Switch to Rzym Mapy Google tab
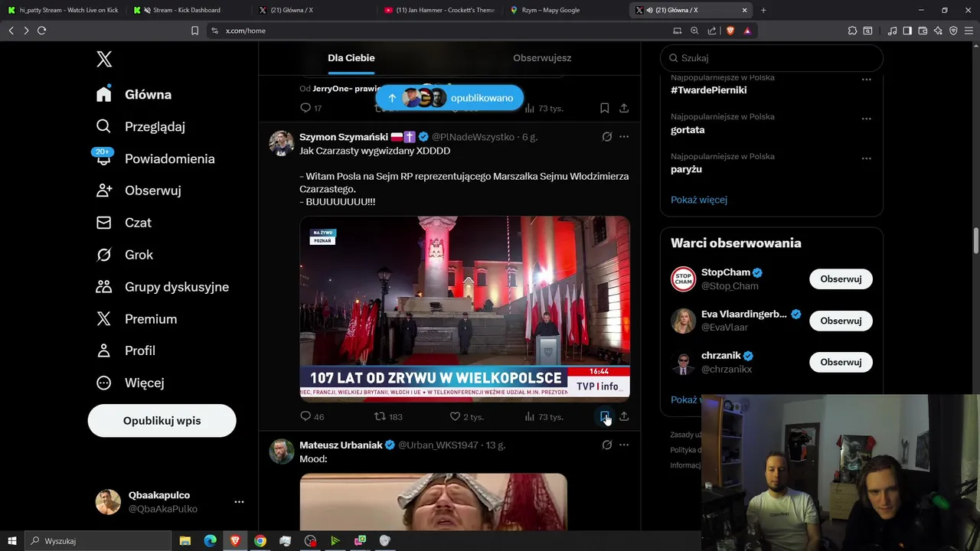 (x=565, y=10)
